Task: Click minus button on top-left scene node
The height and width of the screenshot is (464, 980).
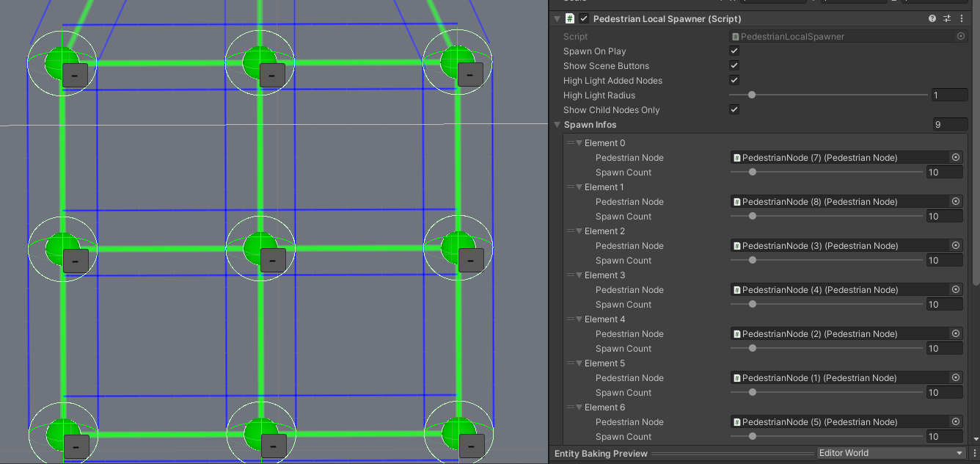Action: [x=76, y=75]
